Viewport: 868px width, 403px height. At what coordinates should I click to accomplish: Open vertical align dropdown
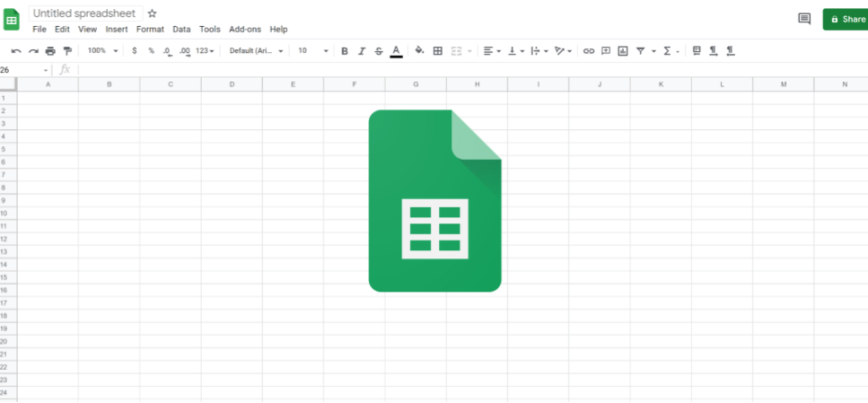[516, 51]
